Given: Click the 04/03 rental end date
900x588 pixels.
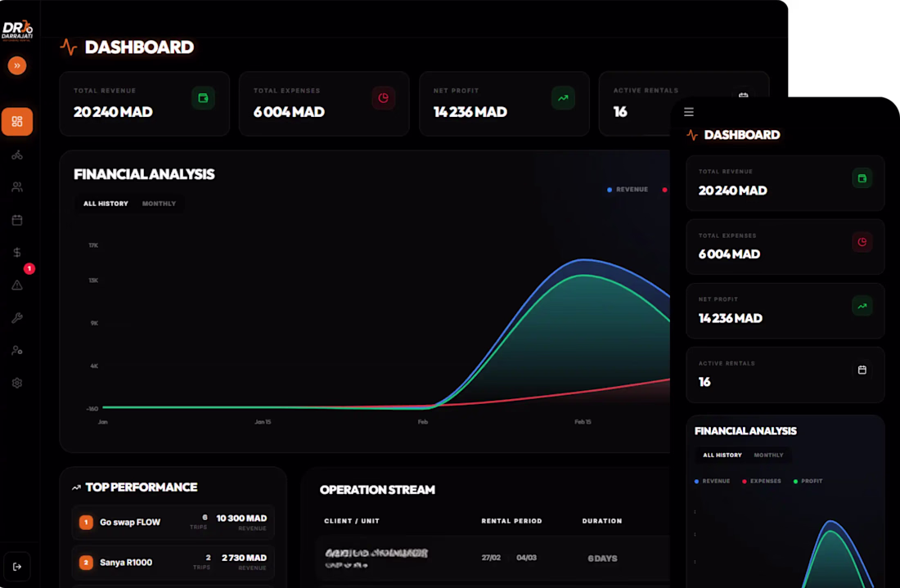Looking at the screenshot, I should tap(526, 558).
